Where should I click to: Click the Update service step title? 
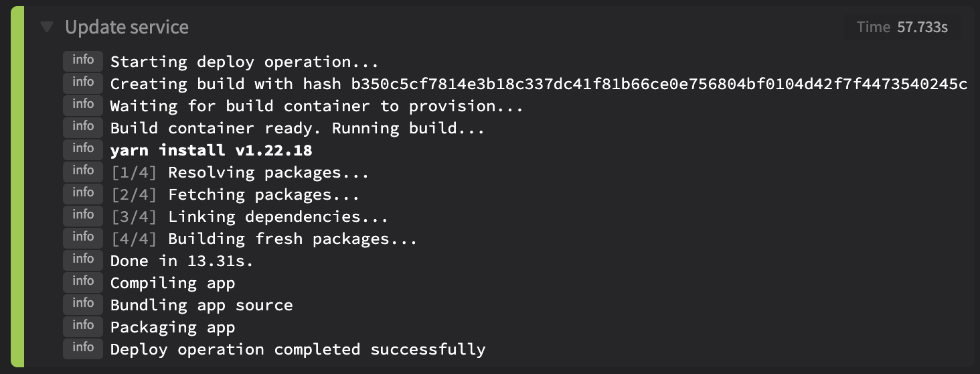[x=127, y=27]
